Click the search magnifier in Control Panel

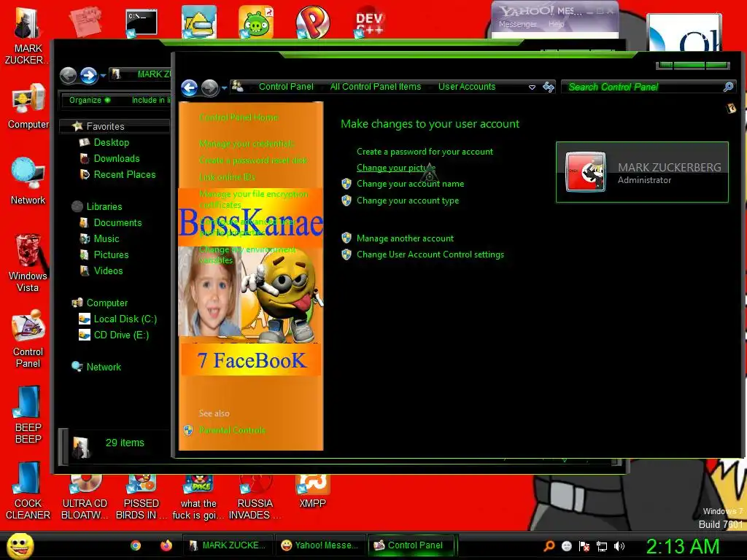[x=728, y=87]
